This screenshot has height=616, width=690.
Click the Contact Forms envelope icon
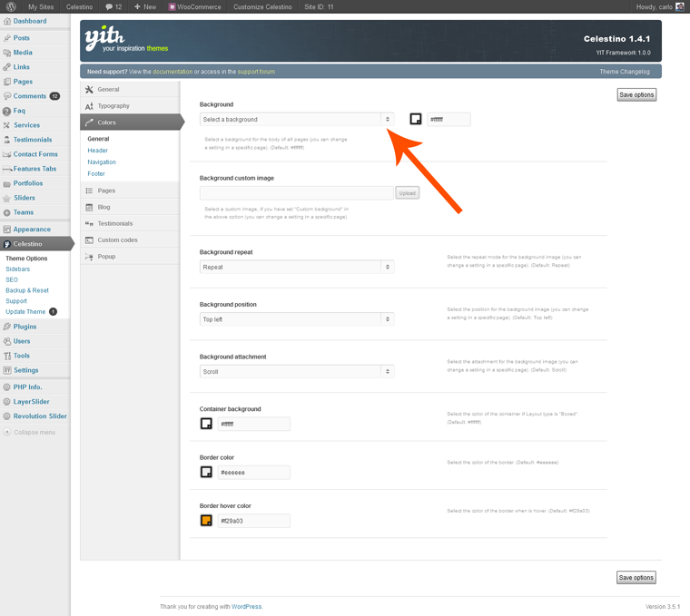coord(7,154)
